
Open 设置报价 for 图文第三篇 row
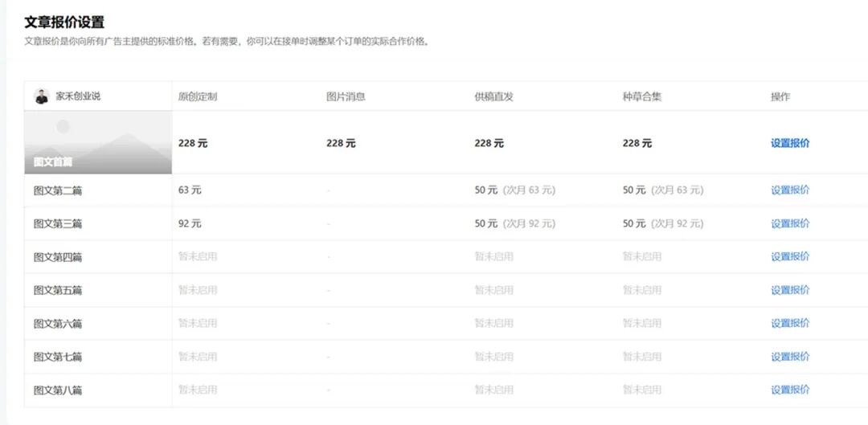(790, 223)
